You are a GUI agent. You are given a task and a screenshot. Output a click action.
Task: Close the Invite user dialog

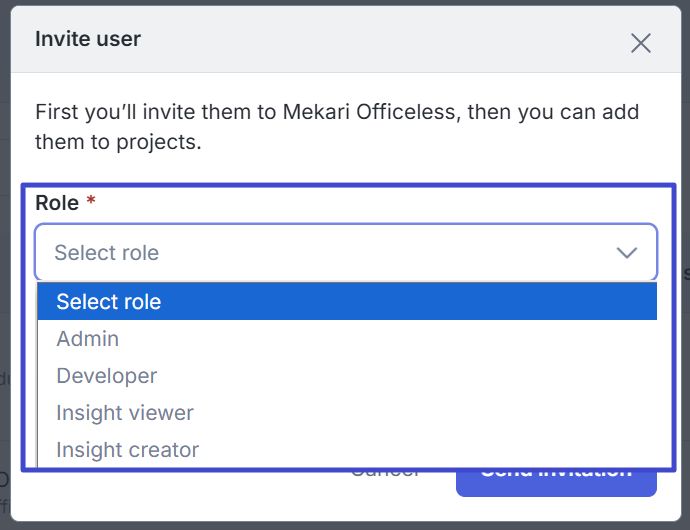coord(641,42)
